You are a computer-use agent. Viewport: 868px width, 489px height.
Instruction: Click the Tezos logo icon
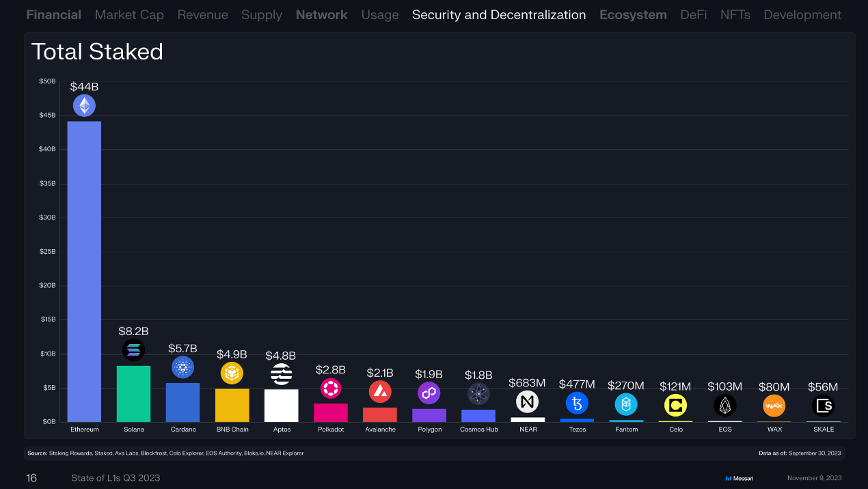tap(577, 404)
